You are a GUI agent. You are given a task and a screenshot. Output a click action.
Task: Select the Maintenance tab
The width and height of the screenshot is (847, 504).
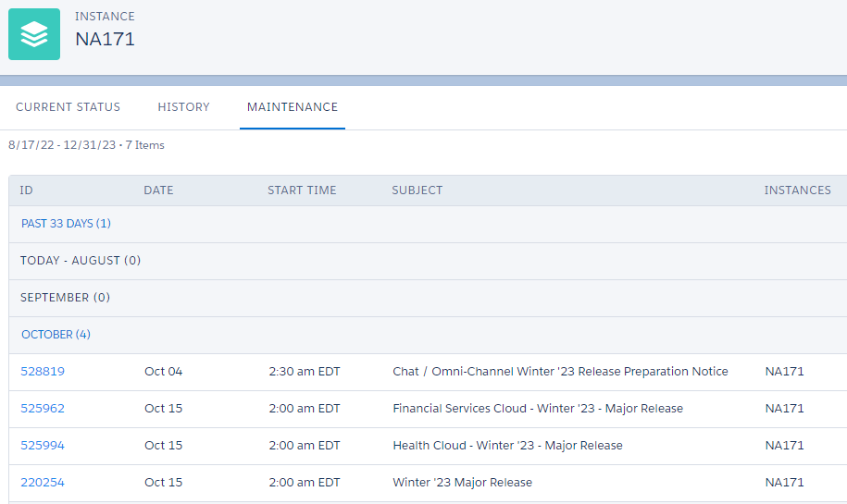pos(293,107)
